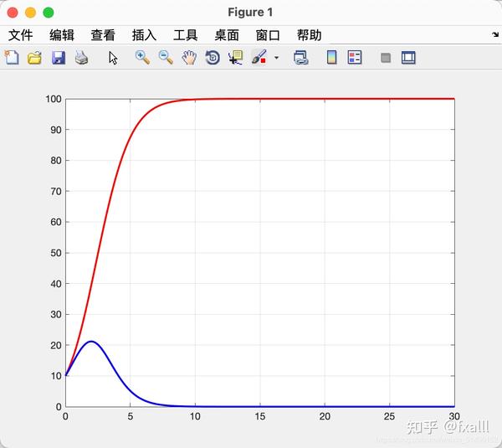Select the Rotate 3D tool

coord(213,58)
